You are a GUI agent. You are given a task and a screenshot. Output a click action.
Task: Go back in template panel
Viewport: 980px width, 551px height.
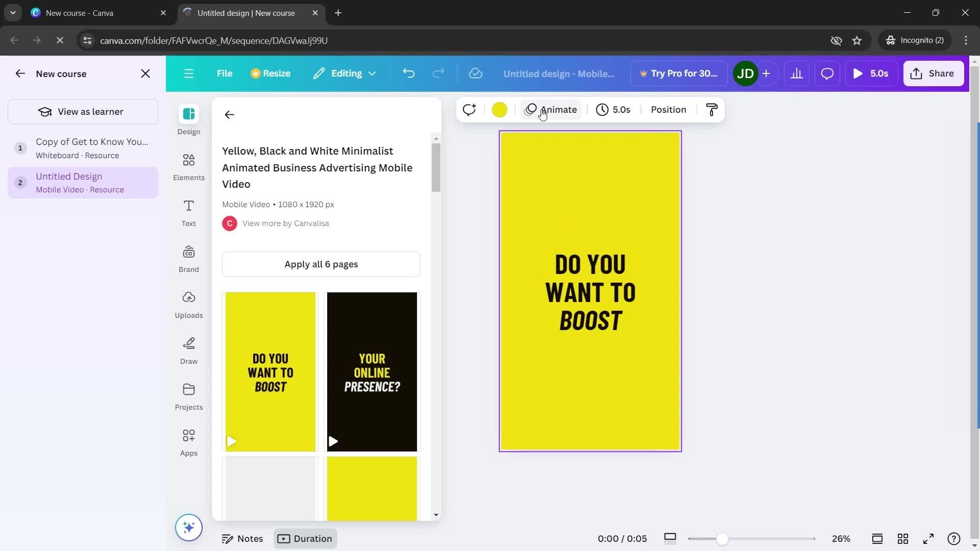pos(229,115)
